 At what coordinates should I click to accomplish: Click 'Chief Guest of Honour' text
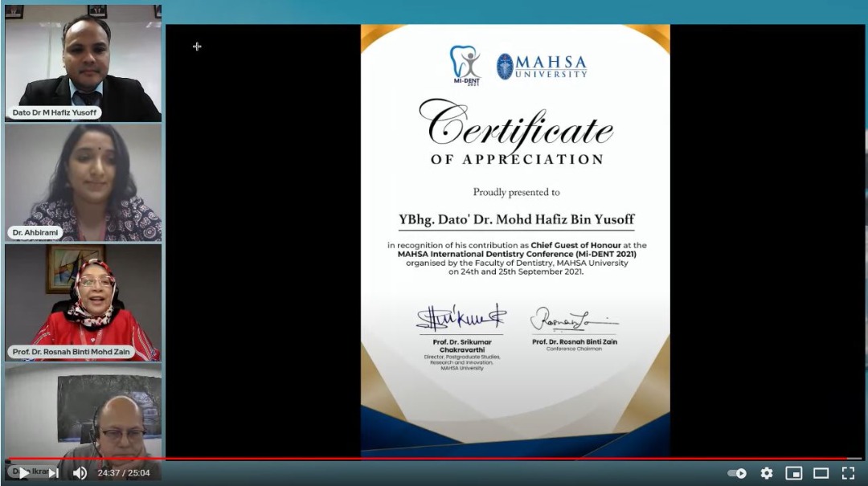(x=575, y=245)
